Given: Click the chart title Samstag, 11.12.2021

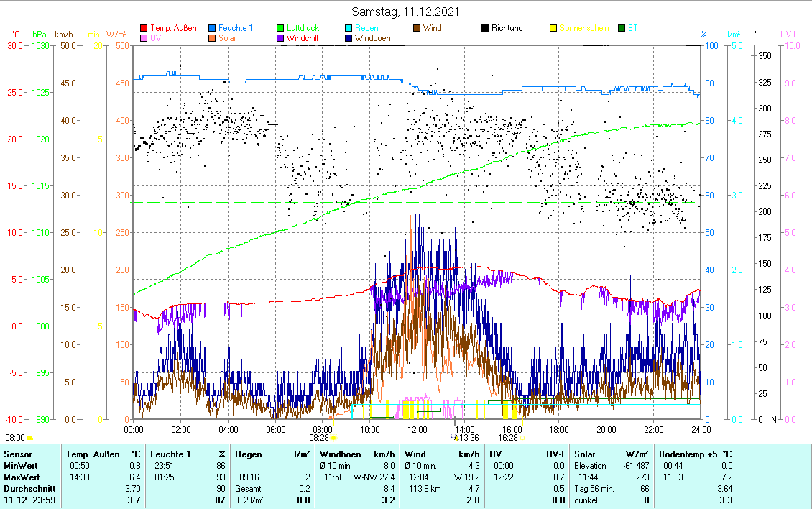Looking at the screenshot, I should click(406, 12).
